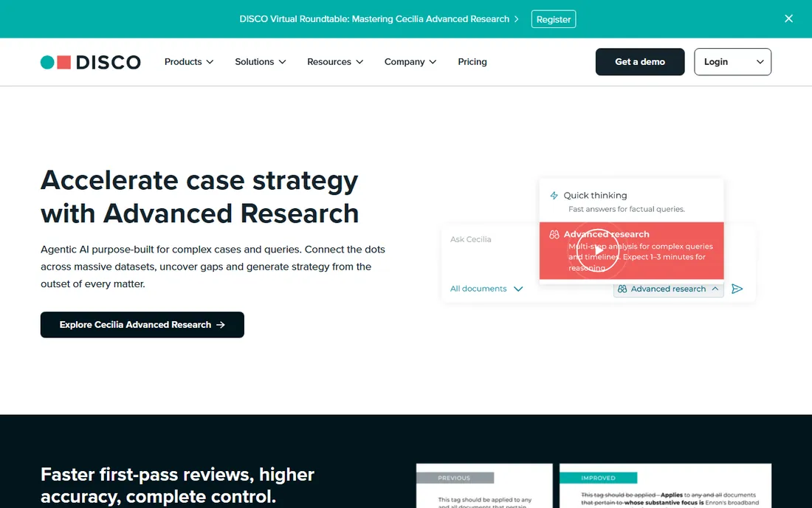
Task: Open the DISCO Virtual Roundtable banner link
Action: [x=379, y=19]
